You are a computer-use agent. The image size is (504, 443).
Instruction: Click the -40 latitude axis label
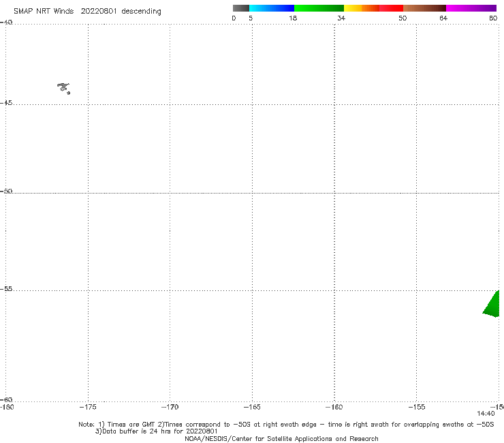6,22
